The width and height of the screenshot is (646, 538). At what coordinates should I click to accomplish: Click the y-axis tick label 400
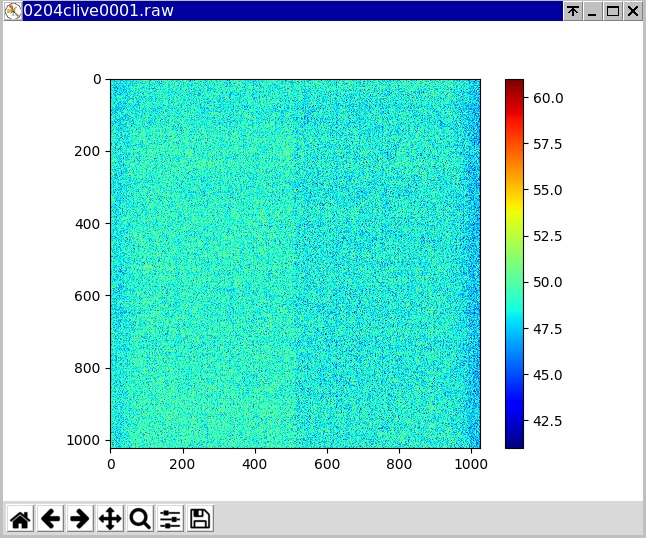[x=89, y=223]
